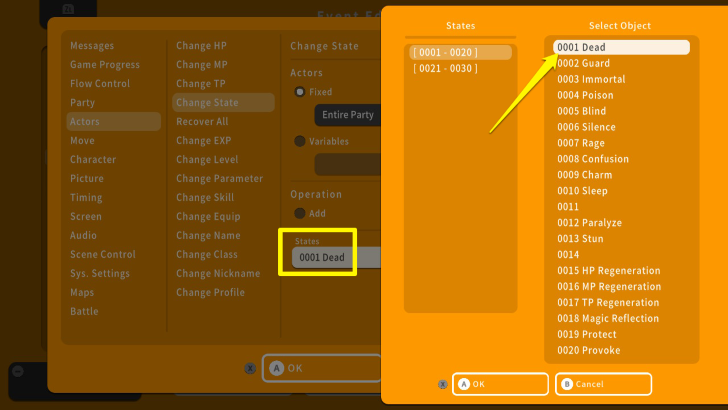Choose the Change State command

[x=223, y=102]
